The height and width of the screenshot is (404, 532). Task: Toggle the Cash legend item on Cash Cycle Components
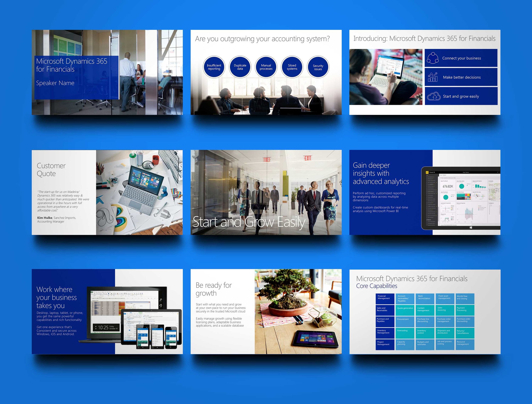coord(452,207)
